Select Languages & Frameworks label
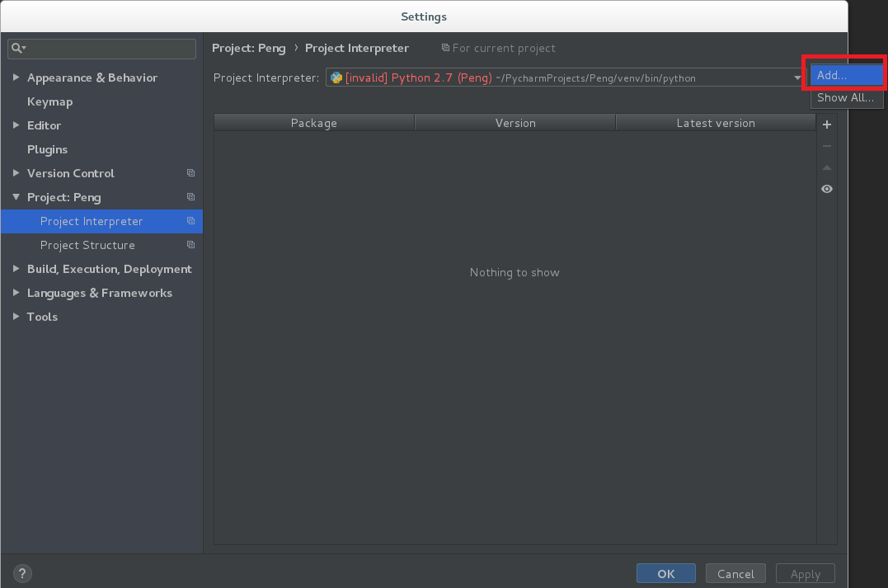This screenshot has height=588, width=888. [100, 293]
